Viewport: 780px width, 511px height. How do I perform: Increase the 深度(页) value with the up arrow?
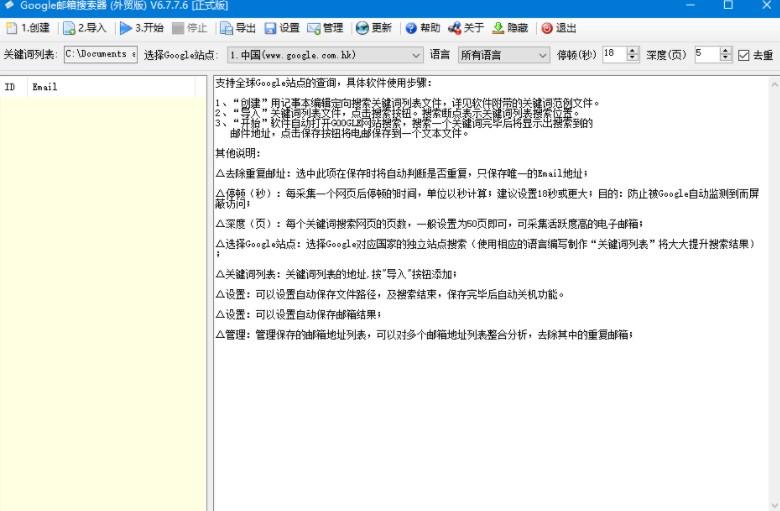725,51
